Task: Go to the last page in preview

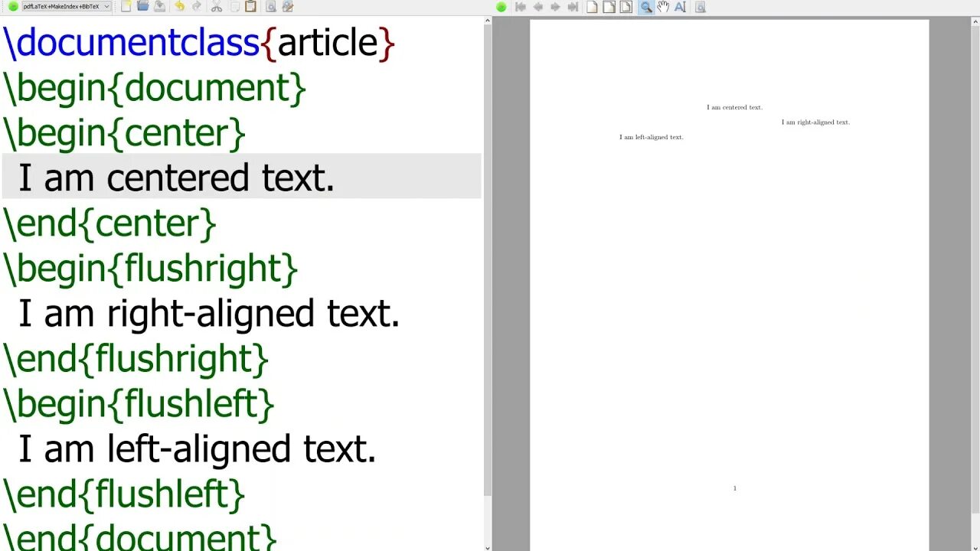Action: [573, 7]
